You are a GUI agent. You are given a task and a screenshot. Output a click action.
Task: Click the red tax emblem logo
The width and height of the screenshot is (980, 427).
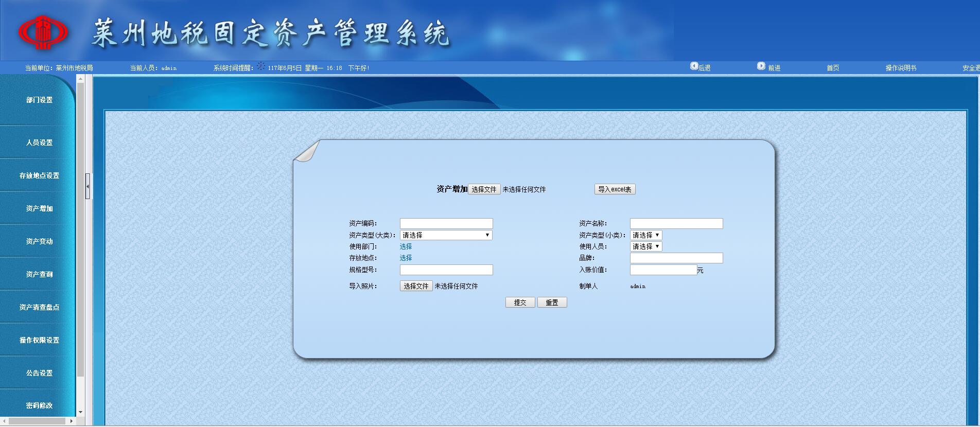[x=43, y=32]
